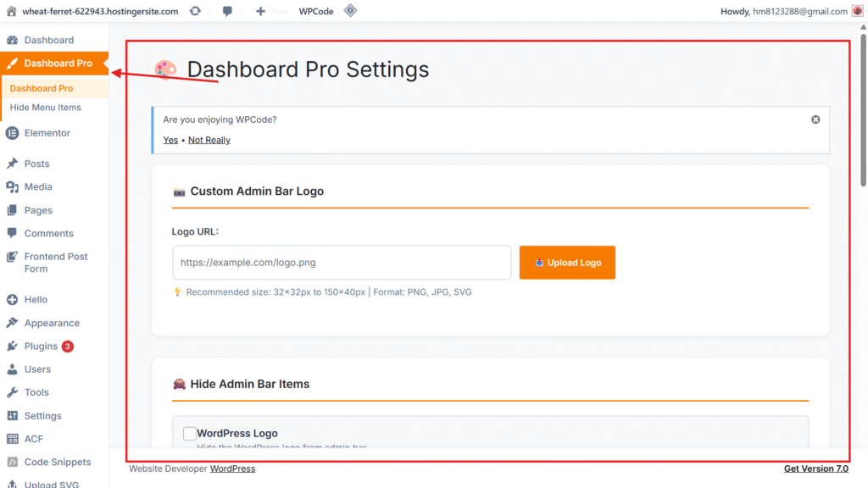Click the Recommended size hint text

pyautogui.click(x=329, y=292)
